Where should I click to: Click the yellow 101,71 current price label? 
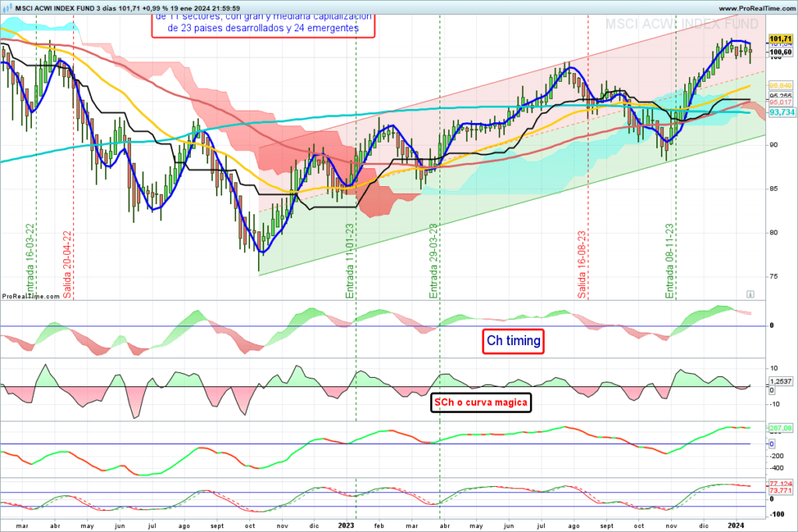(x=780, y=39)
